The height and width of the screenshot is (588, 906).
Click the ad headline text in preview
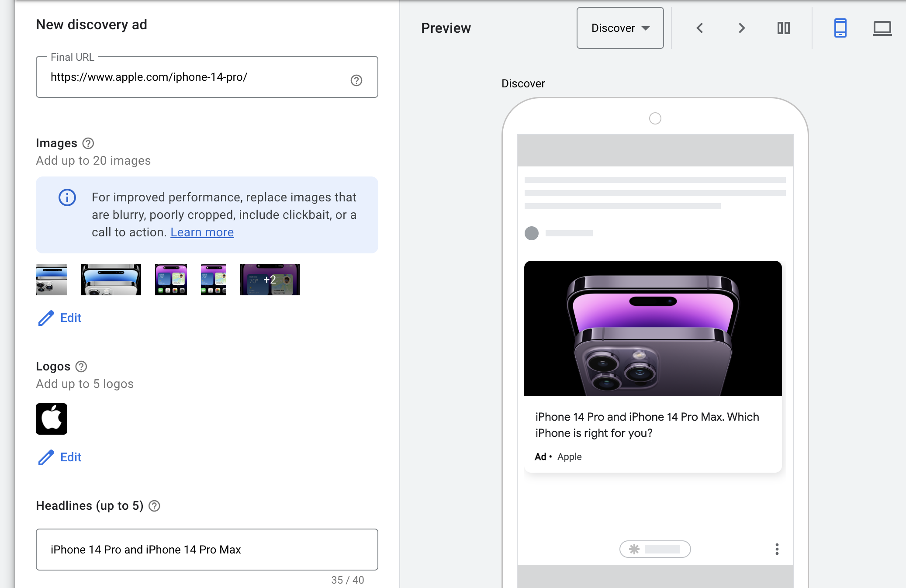point(647,425)
